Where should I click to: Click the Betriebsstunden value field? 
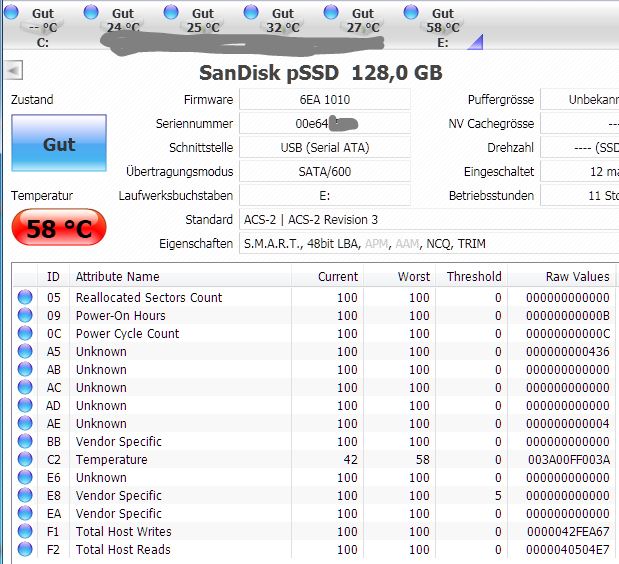tap(580, 195)
